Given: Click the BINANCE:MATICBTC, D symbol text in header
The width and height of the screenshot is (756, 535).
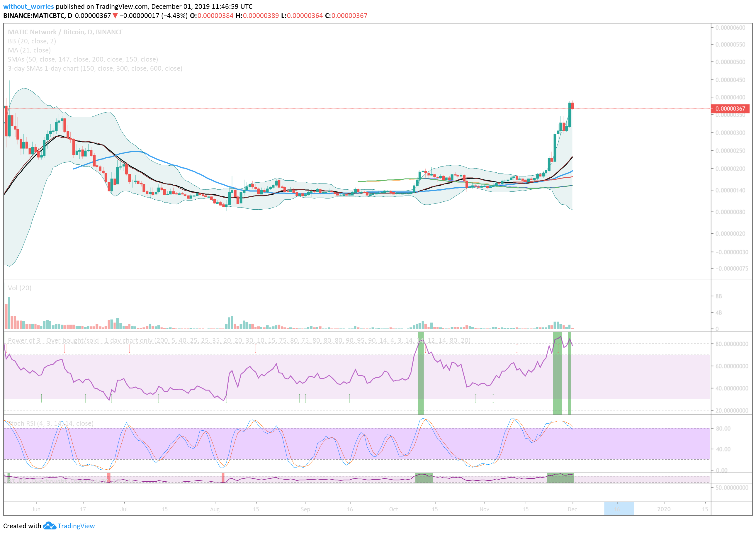Looking at the screenshot, I should tap(38, 16).
